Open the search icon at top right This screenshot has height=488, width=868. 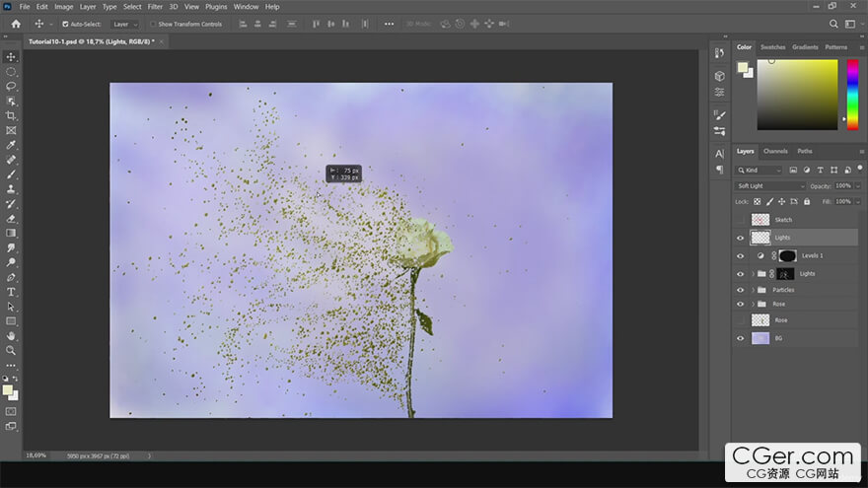click(833, 24)
